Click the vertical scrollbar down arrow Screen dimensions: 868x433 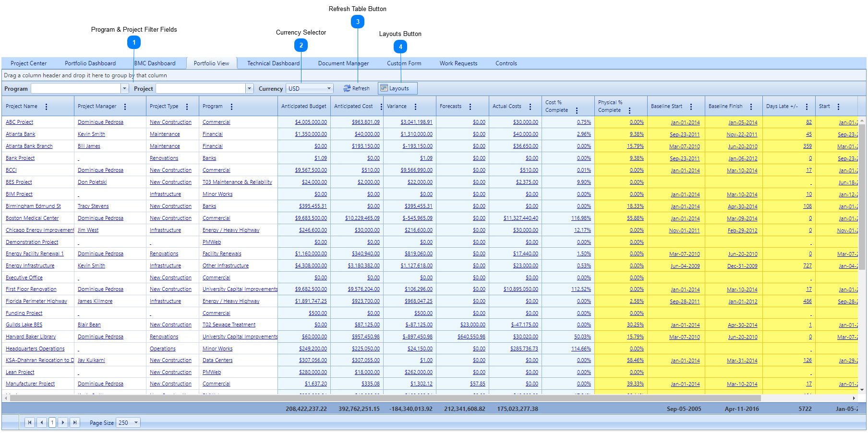click(x=862, y=390)
